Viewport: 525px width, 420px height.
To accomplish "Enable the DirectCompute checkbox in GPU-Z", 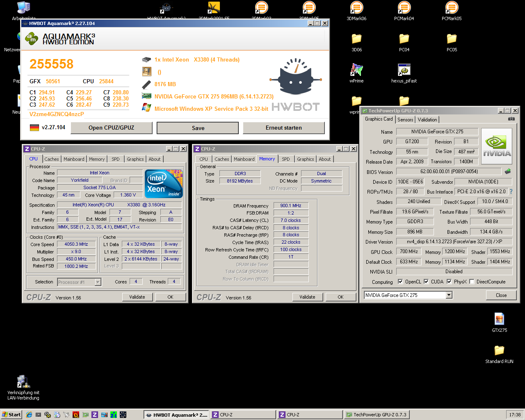I will 472,281.
